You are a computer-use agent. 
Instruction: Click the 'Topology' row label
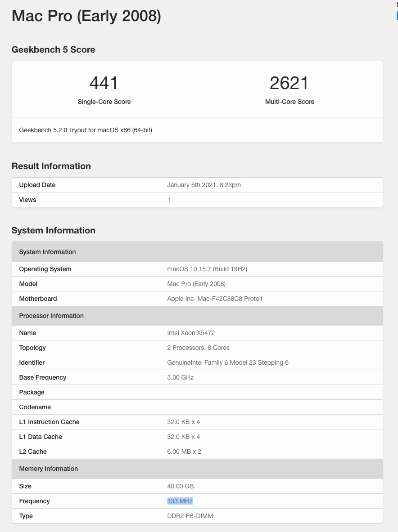(32, 348)
